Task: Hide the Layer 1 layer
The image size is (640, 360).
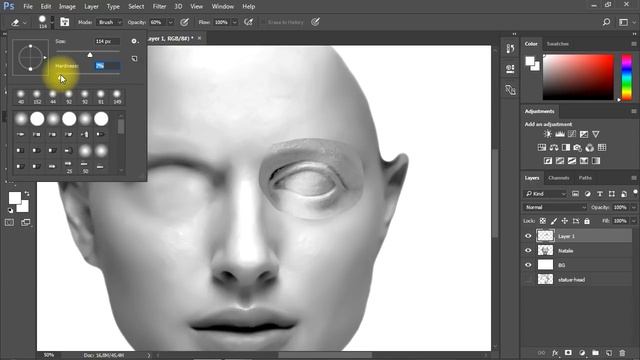Action: [x=528, y=236]
